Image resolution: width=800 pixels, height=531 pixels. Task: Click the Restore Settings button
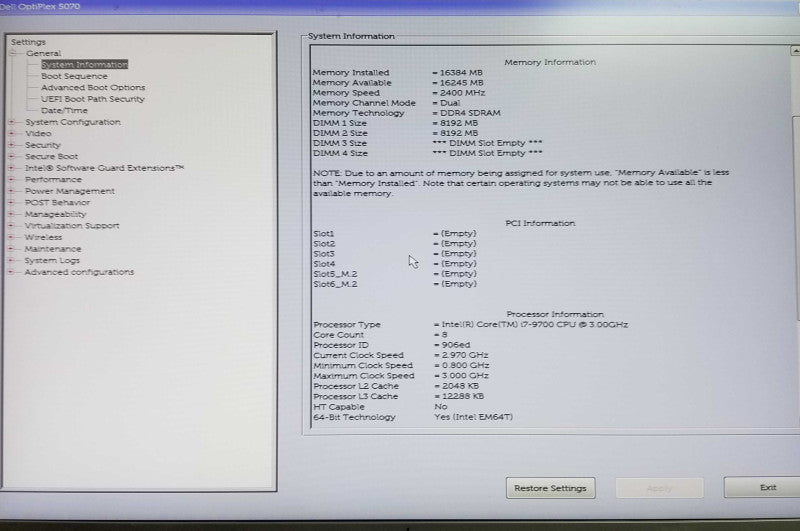point(551,488)
